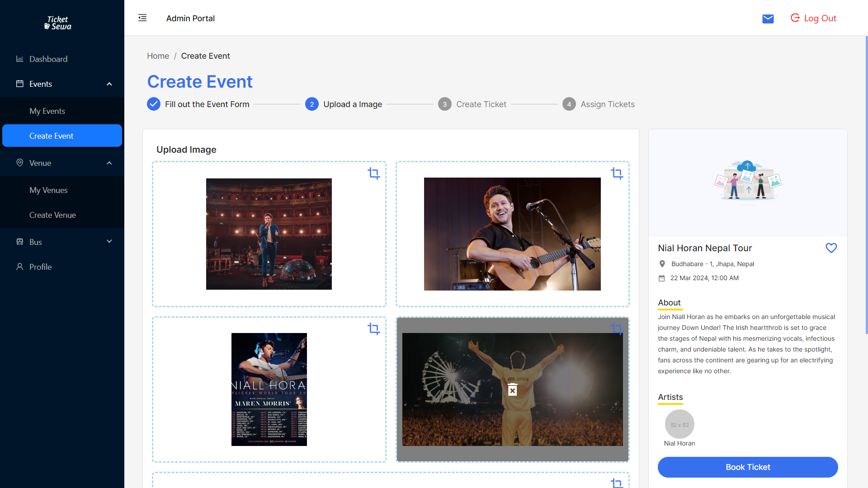This screenshot has height=488, width=868.
Task: Click the Book Ticket button
Action: click(x=748, y=467)
